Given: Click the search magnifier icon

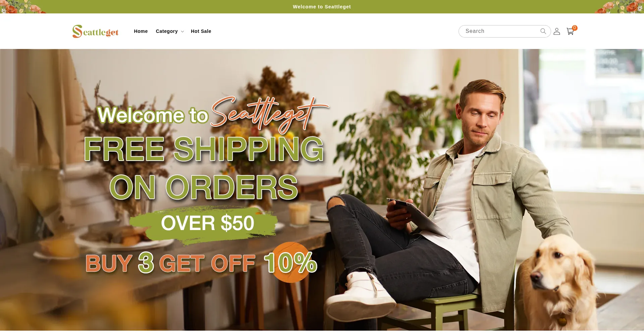Looking at the screenshot, I should [x=543, y=31].
